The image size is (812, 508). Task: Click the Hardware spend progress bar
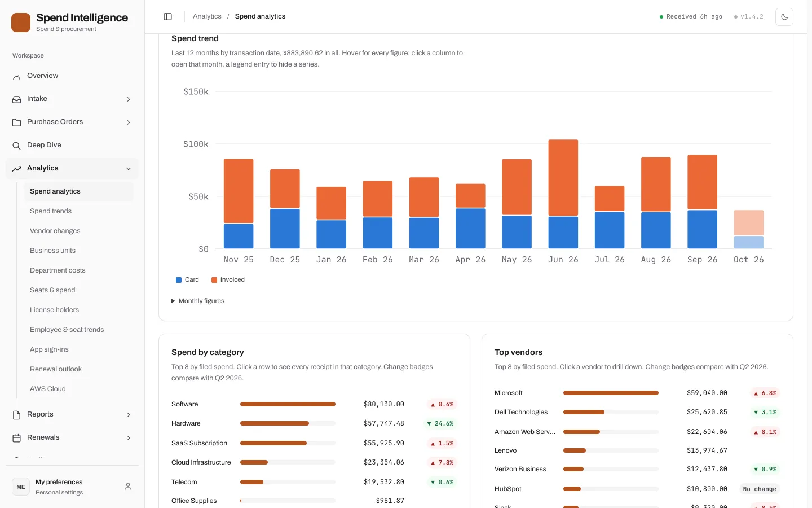click(288, 423)
